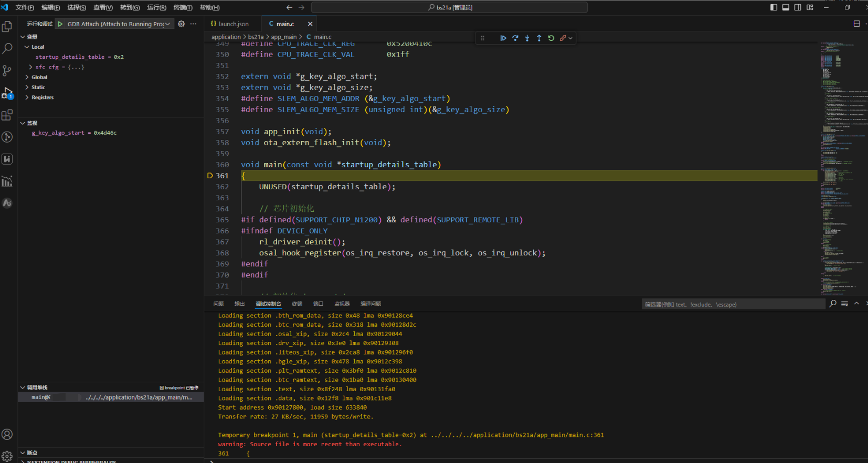868x463 pixels.
Task: Expand the sfc_cfg variable
Action: 31,67
